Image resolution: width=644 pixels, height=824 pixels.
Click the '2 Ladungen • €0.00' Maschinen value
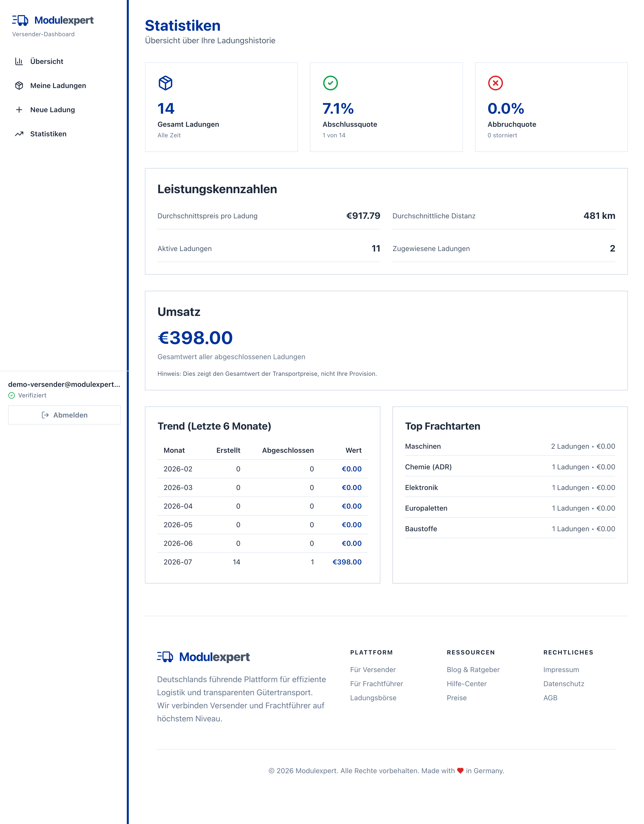point(583,446)
